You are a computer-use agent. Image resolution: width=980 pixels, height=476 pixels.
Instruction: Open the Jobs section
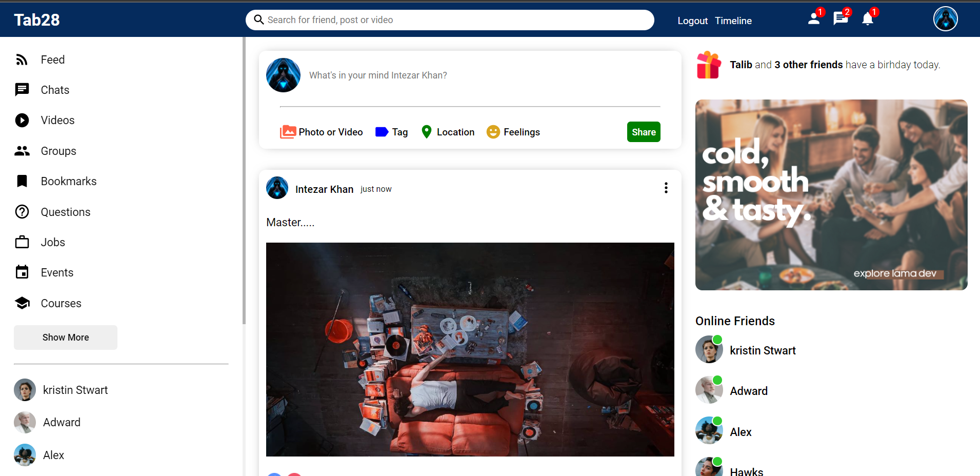click(53, 242)
